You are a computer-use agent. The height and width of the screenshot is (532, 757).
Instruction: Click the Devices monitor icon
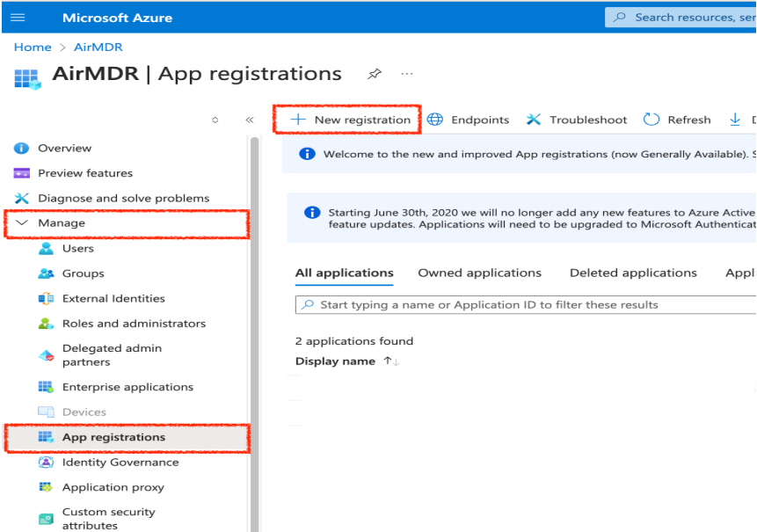click(x=46, y=412)
